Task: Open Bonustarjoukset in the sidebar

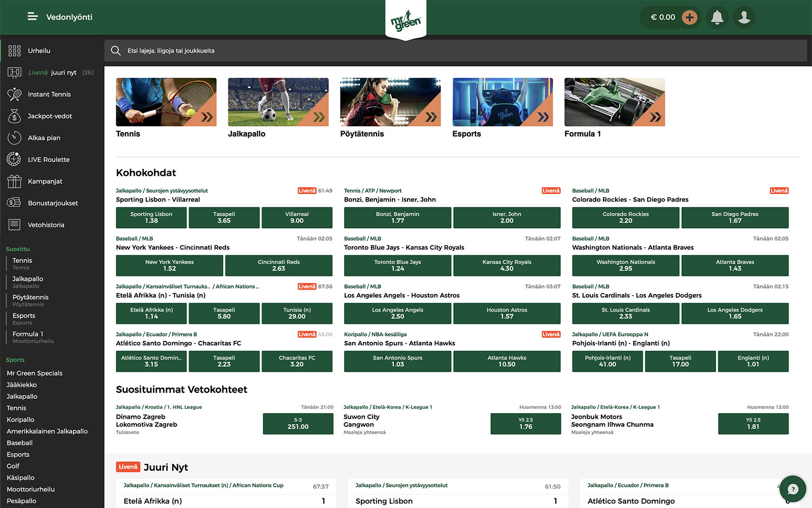Action: point(53,203)
